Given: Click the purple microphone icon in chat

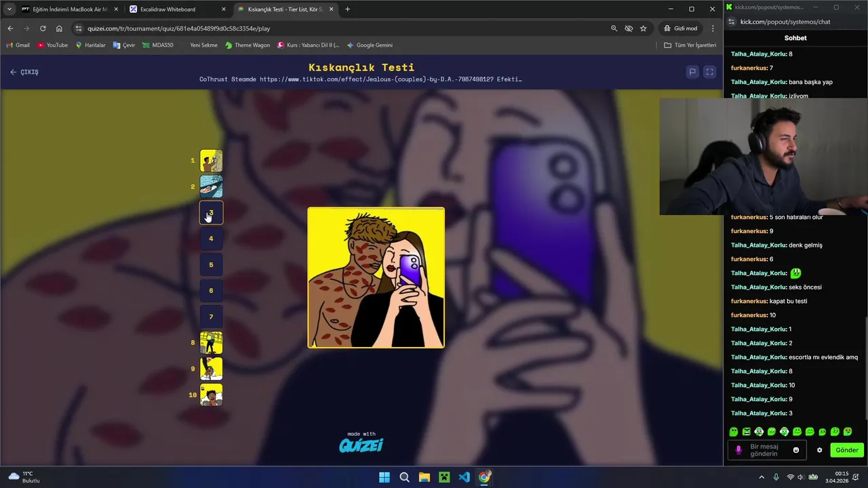Looking at the screenshot, I should pyautogui.click(x=738, y=450).
